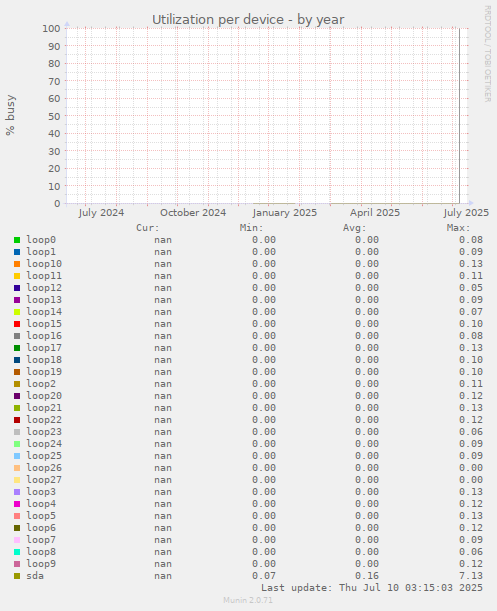
Task: Click loop14's Max value 0.07
Action: coord(471,312)
